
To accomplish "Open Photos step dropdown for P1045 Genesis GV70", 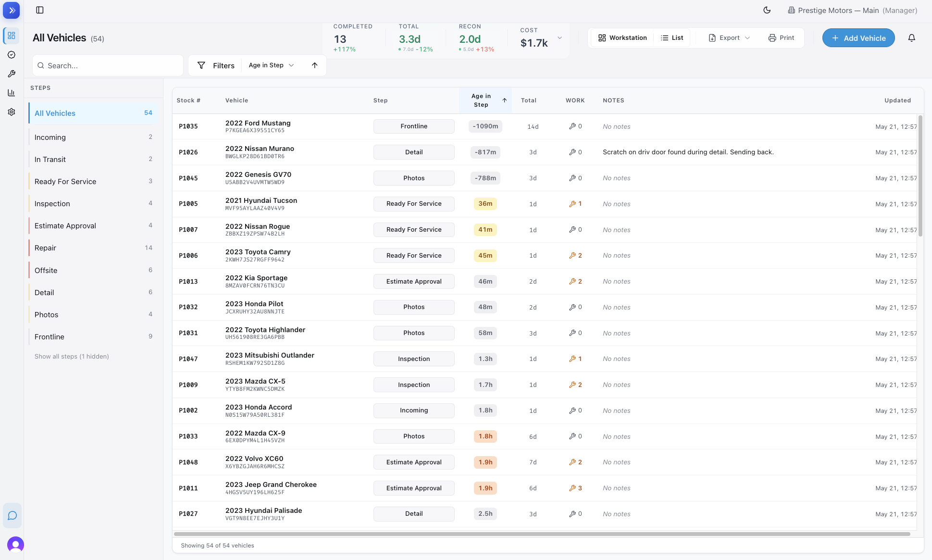I will pyautogui.click(x=414, y=178).
